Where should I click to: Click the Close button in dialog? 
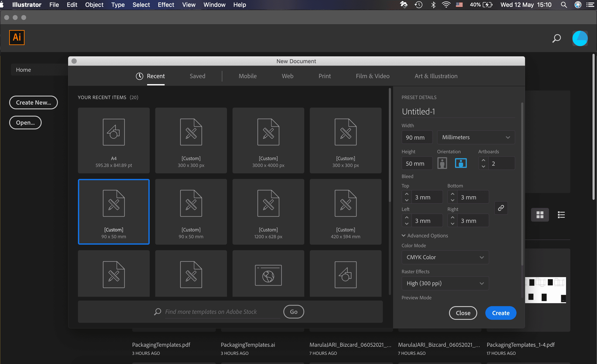pos(463,313)
